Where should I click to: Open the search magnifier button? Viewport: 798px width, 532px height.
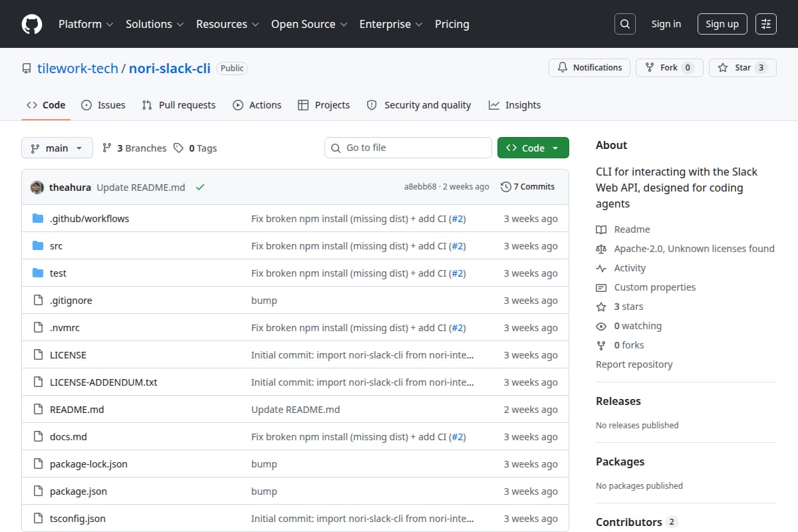(624, 24)
